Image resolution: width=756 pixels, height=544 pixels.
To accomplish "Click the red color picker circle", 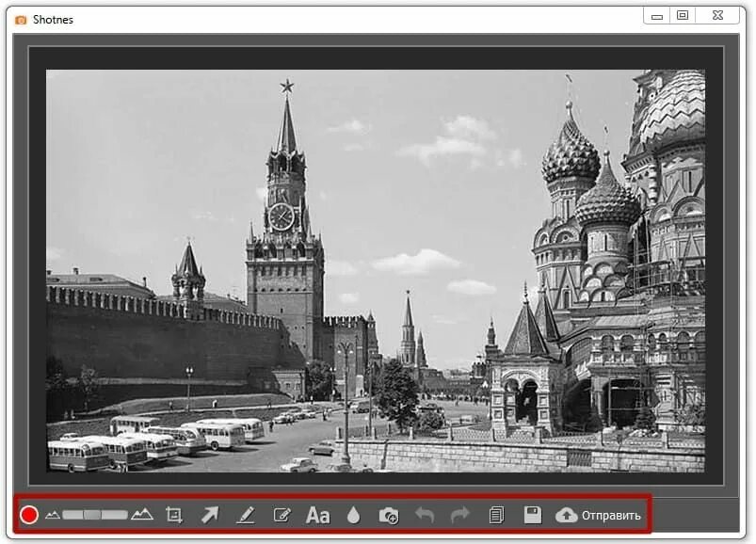I will 29,515.
